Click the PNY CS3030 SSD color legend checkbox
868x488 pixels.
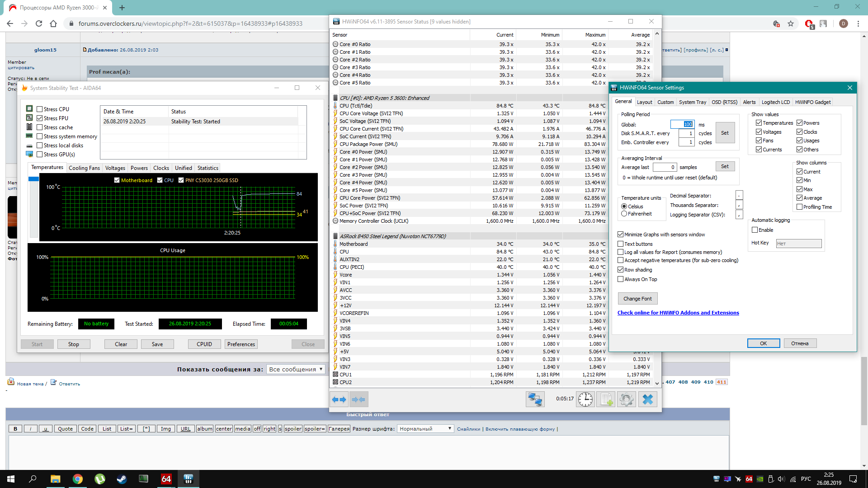pyautogui.click(x=181, y=180)
